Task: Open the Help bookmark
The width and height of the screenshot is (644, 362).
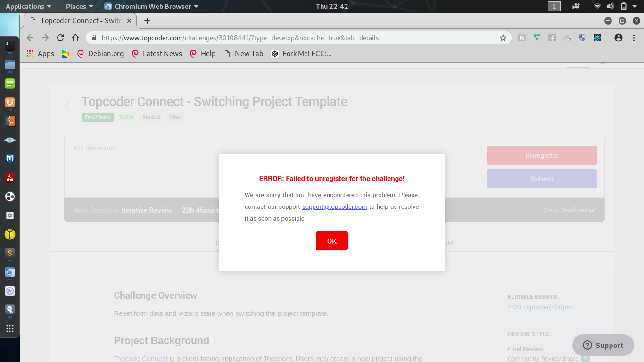Action: [203, 54]
